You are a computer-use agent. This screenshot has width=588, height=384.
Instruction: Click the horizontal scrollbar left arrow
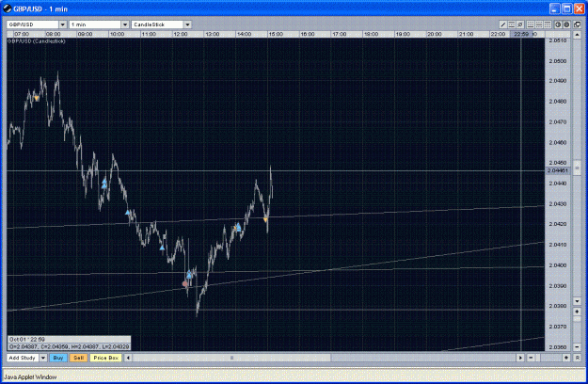click(128, 358)
